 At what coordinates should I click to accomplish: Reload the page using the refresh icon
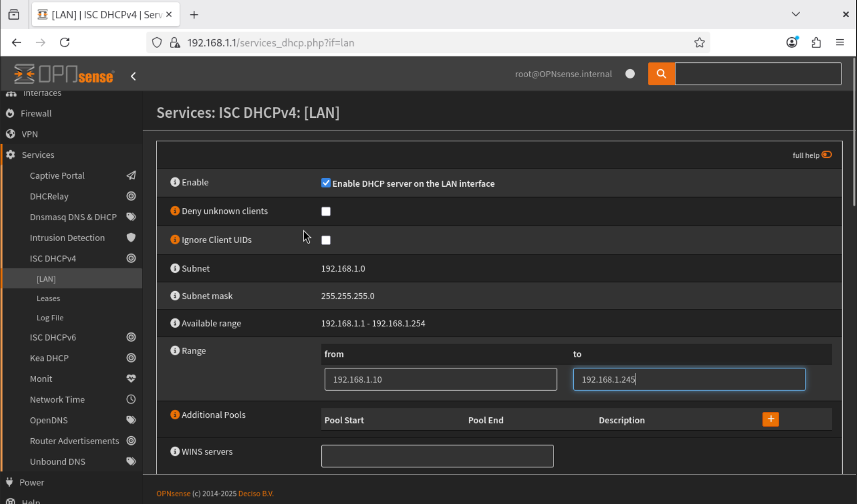tap(65, 43)
